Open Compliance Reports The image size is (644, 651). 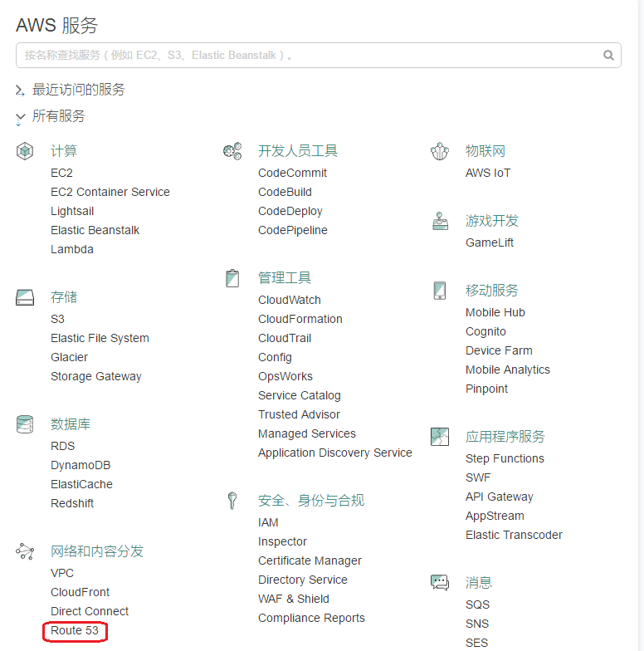pyautogui.click(x=311, y=618)
